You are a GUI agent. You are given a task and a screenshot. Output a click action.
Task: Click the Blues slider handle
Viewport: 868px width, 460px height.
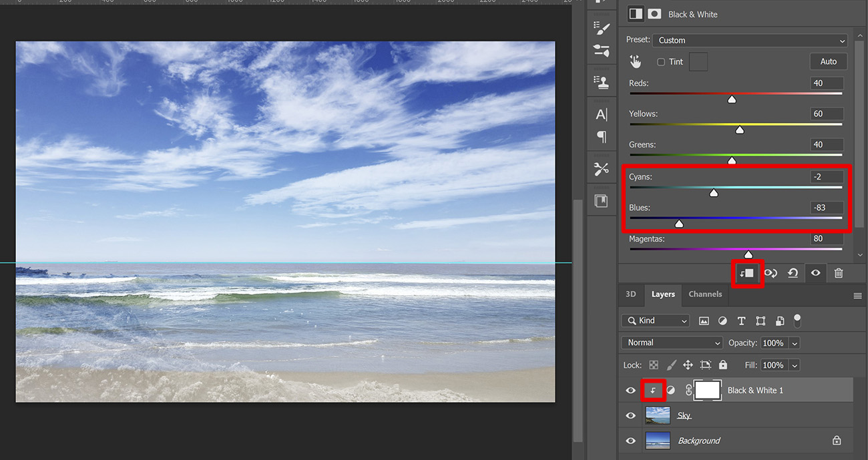coord(679,224)
